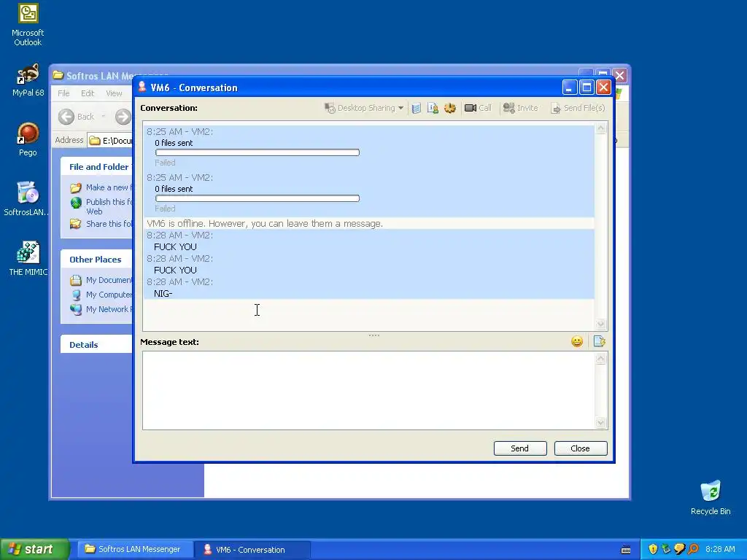Select MyPal 68 desktop icon
The image size is (747, 560).
point(28,80)
